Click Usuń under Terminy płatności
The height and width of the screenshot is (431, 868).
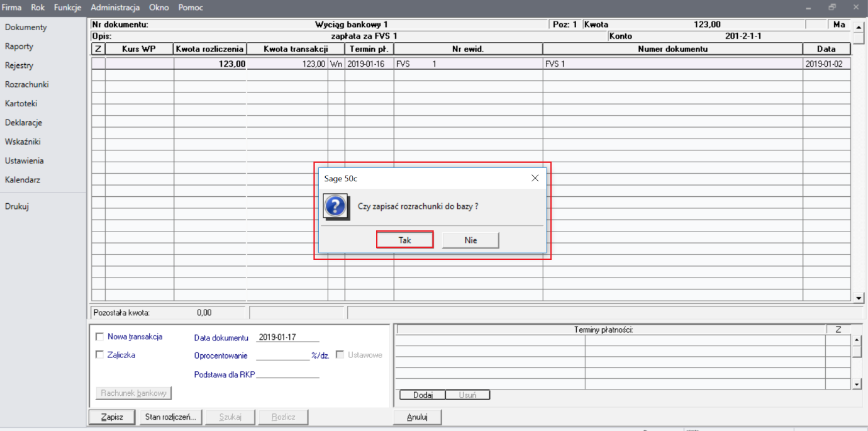(x=467, y=395)
